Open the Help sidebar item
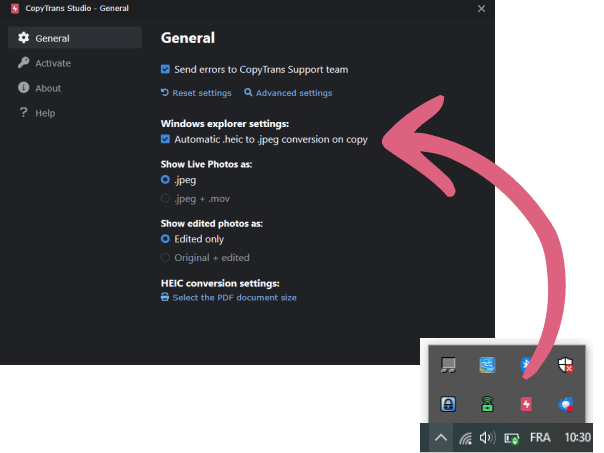Viewport: 604px width, 453px height. [44, 113]
